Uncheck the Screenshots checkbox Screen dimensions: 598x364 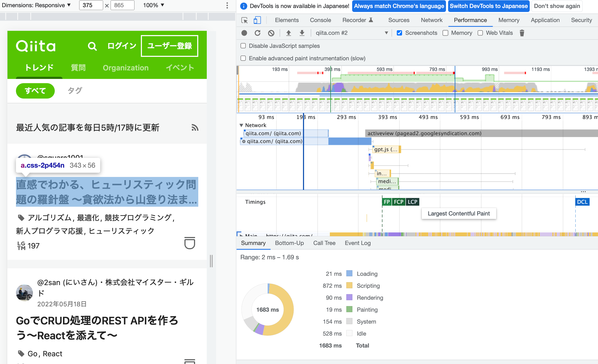click(x=399, y=33)
